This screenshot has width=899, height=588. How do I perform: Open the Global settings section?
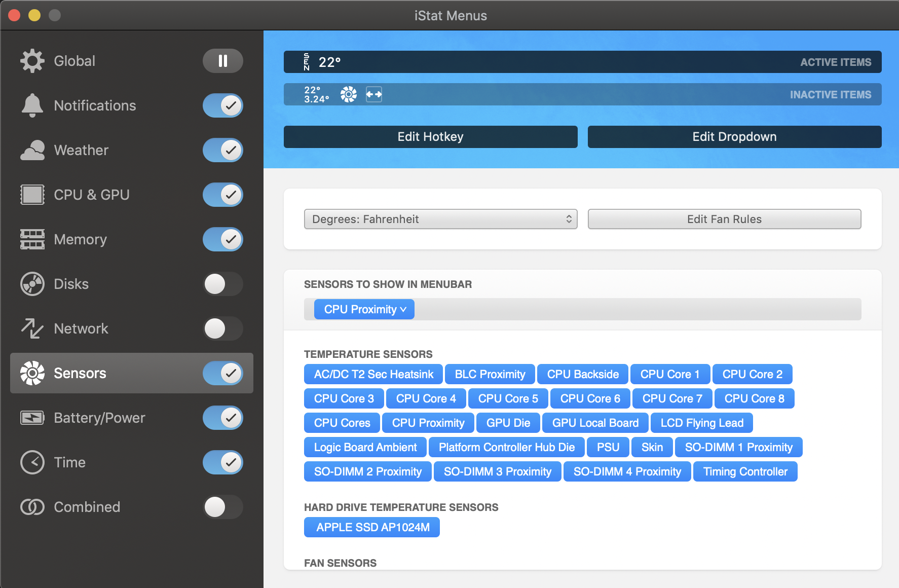coord(132,61)
